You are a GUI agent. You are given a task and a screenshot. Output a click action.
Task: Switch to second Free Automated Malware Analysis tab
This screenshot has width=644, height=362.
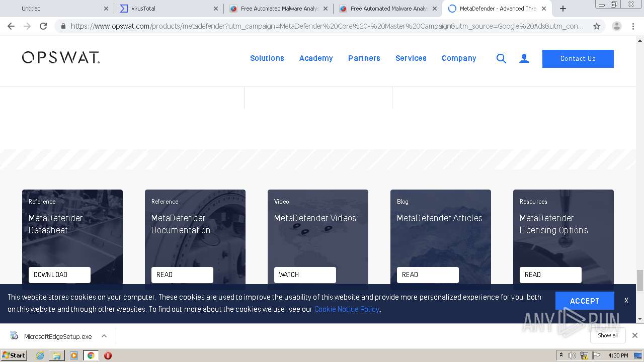(x=388, y=9)
